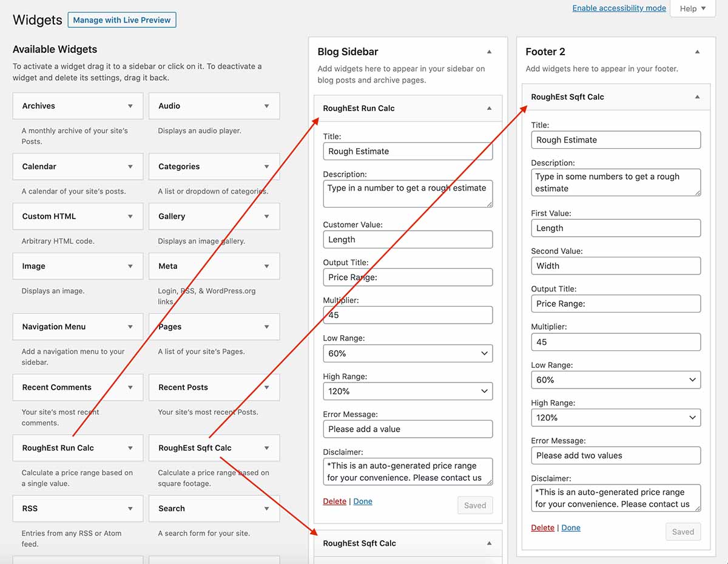Open High Range dropdown in Footer 2
The image size is (728, 564).
(x=615, y=418)
